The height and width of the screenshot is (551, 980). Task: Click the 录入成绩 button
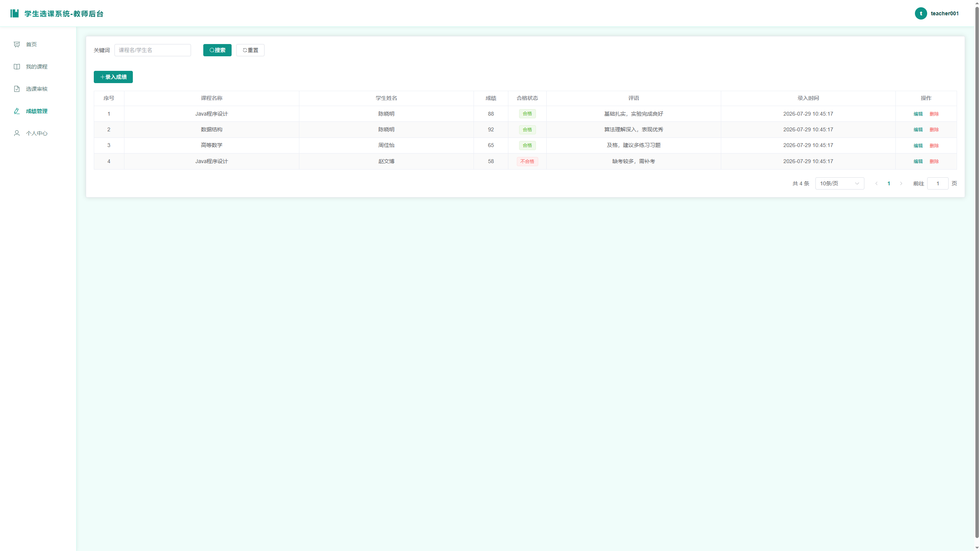click(x=113, y=77)
